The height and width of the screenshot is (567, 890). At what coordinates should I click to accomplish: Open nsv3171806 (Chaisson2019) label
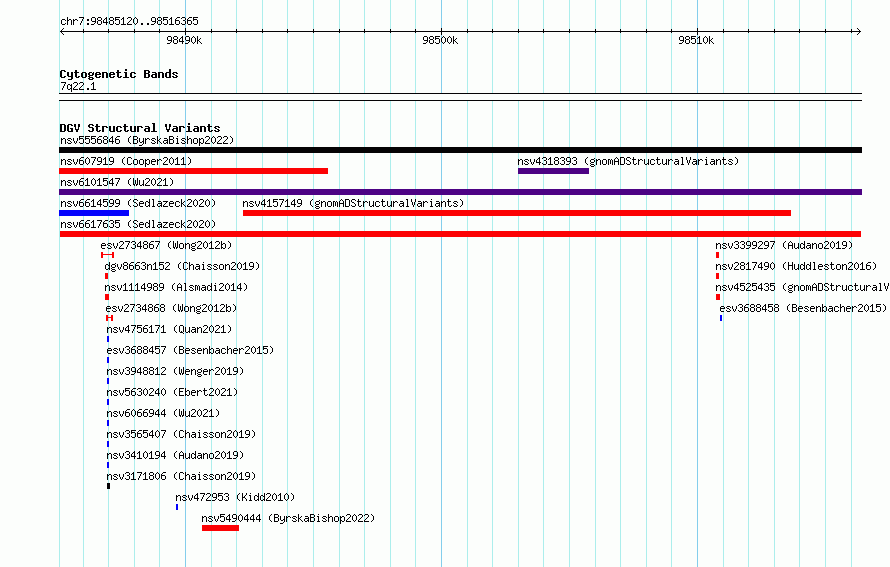tap(181, 476)
